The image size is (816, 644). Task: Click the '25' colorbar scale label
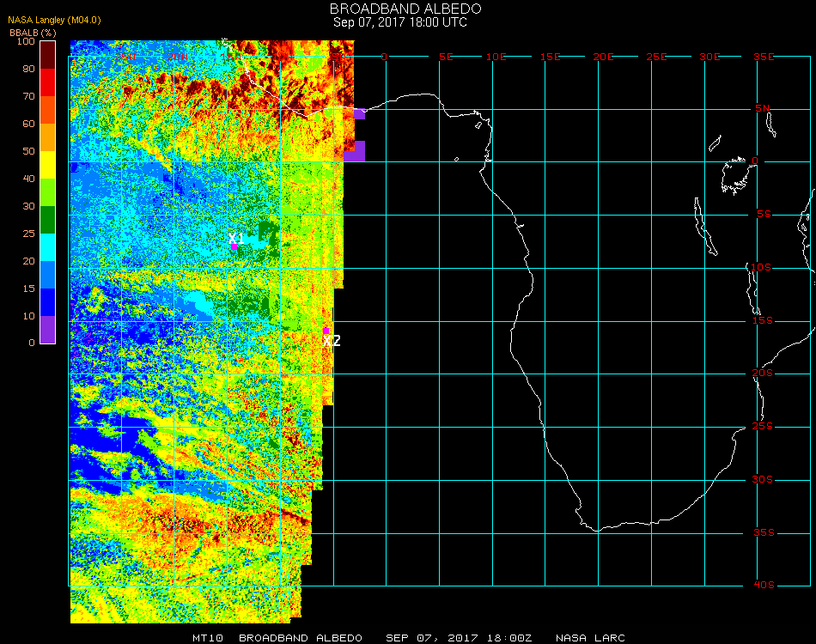coord(28,234)
